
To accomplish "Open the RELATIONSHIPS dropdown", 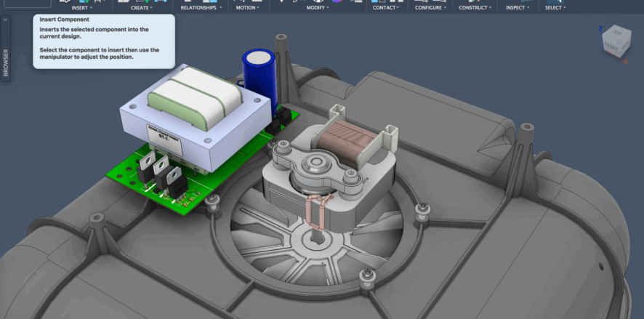I will click(203, 7).
